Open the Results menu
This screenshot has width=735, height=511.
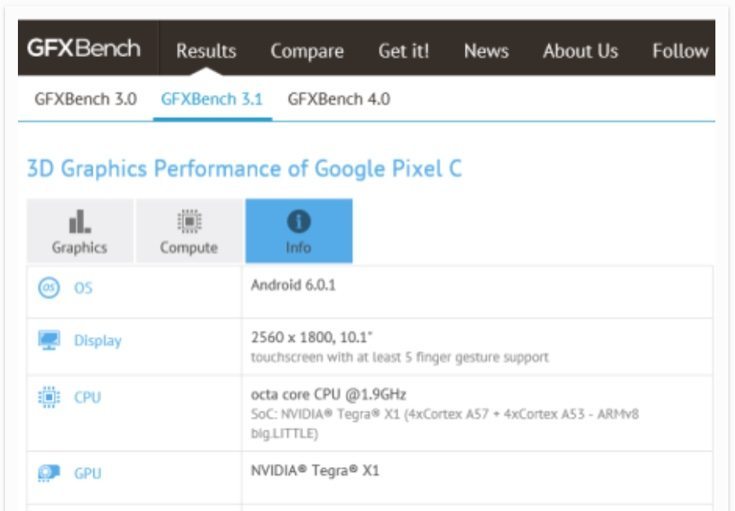[206, 51]
